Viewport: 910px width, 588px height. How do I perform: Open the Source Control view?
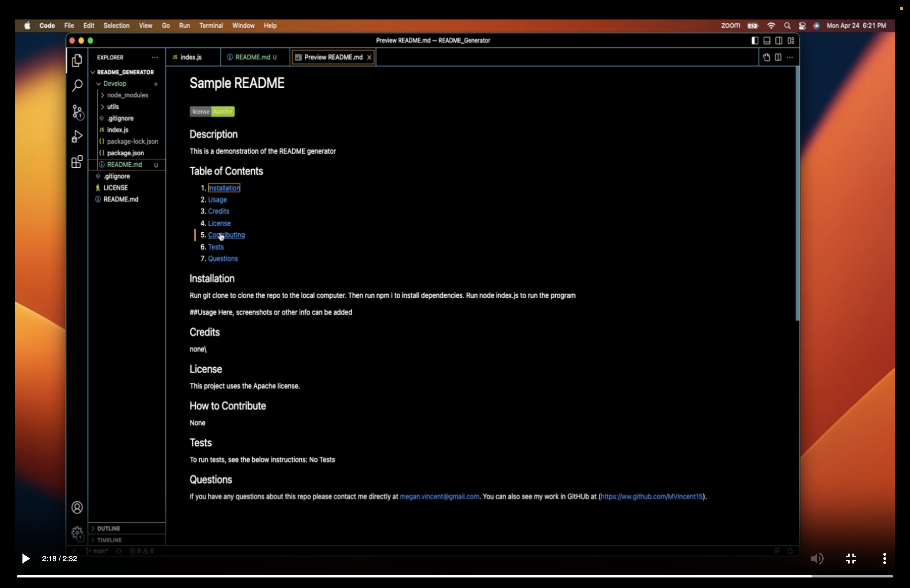click(77, 112)
